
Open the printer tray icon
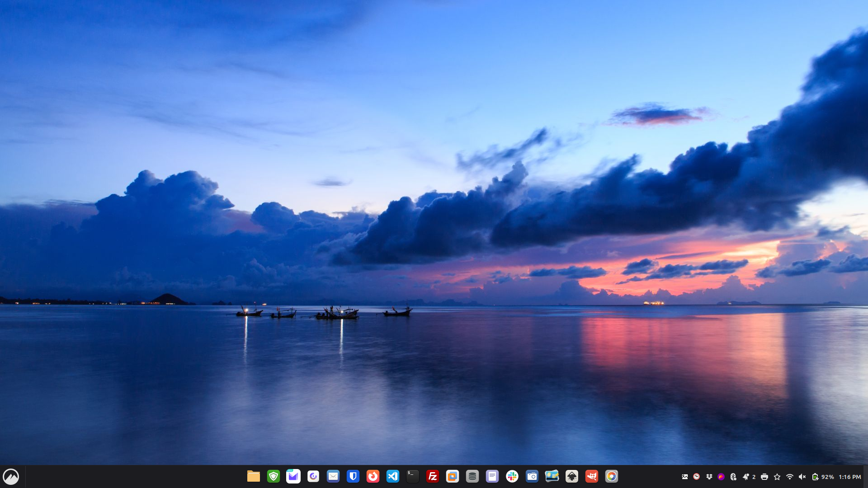click(764, 477)
